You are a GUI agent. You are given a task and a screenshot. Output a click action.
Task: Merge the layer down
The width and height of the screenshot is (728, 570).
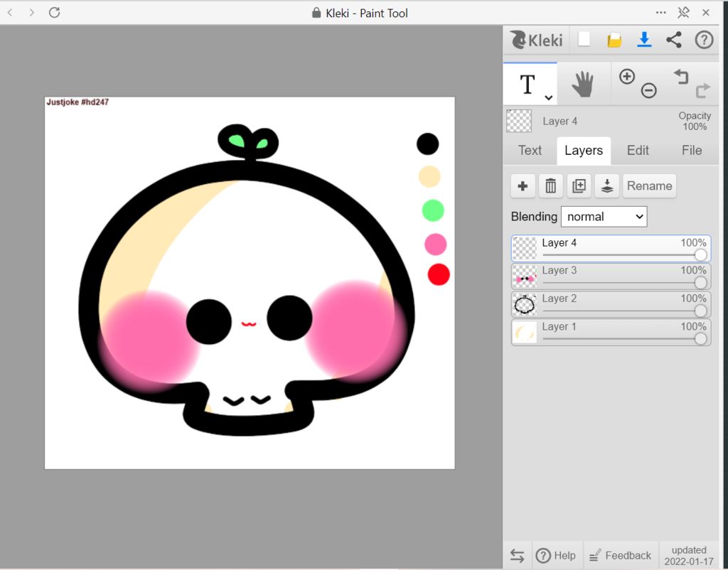coord(607,186)
